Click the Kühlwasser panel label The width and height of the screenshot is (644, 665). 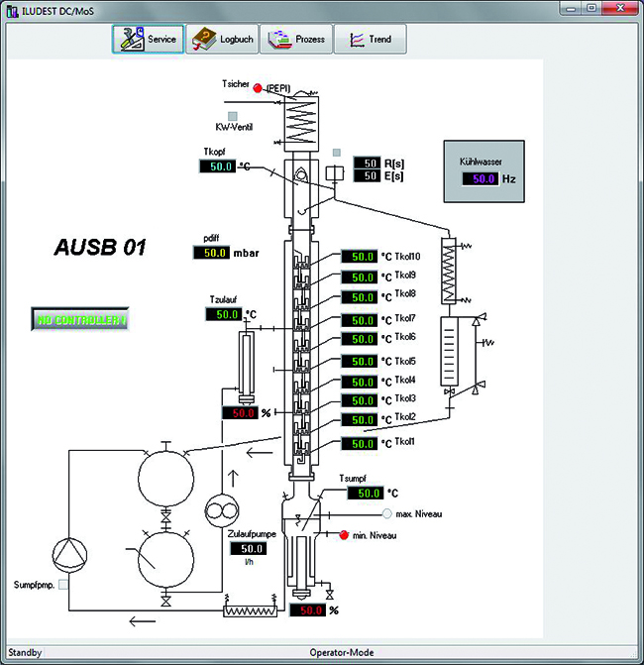(481, 162)
